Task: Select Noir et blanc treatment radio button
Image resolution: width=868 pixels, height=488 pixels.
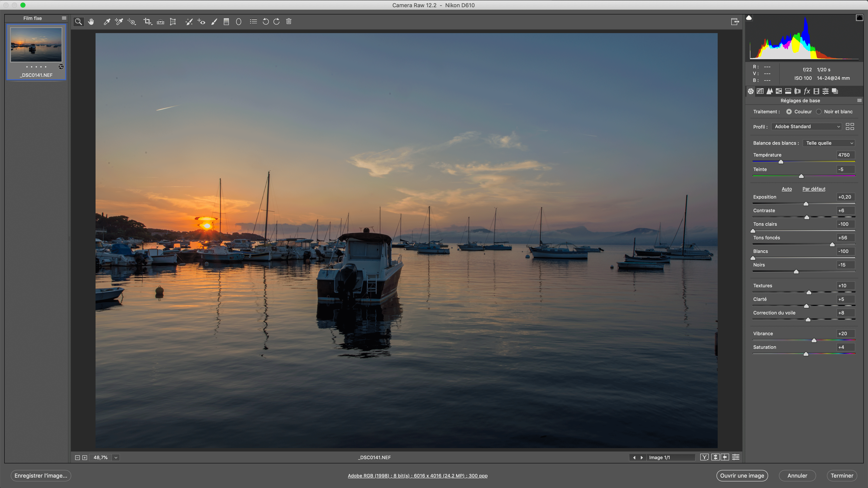Action: [819, 111]
